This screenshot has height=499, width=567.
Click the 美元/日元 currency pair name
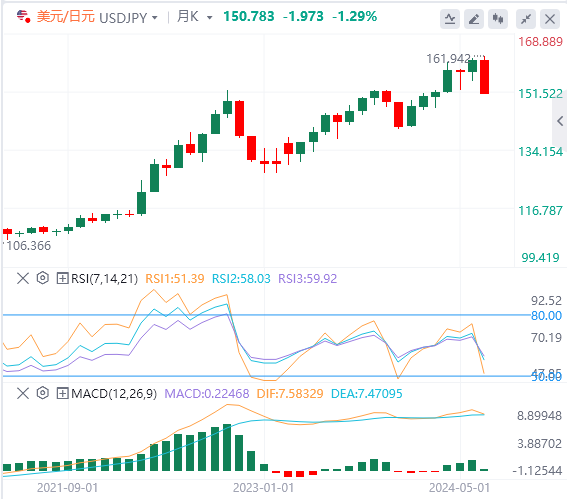(66, 17)
